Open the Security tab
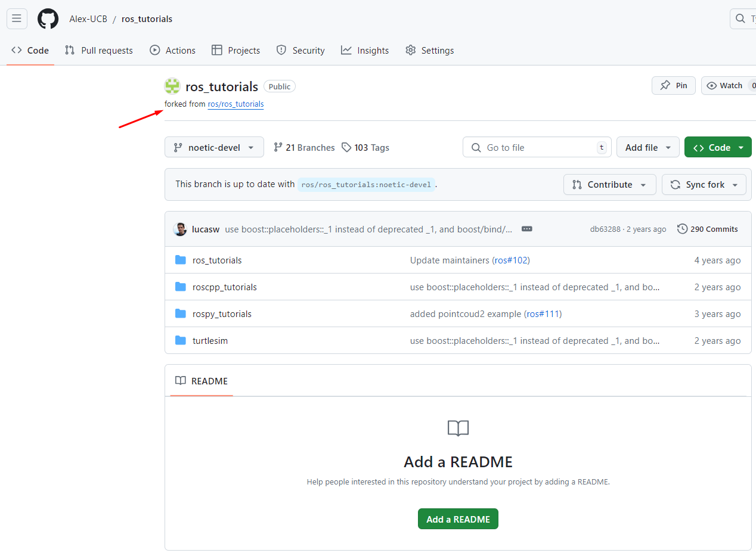756x556 pixels. coord(300,50)
